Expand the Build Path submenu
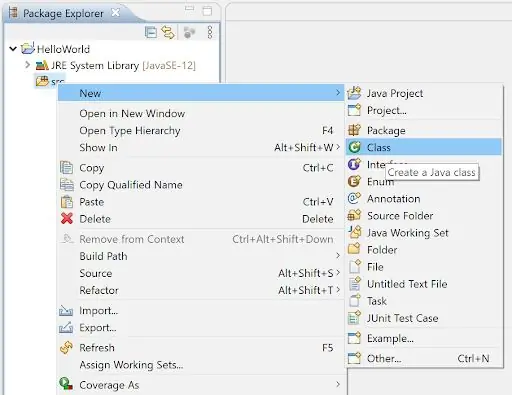 (x=201, y=256)
